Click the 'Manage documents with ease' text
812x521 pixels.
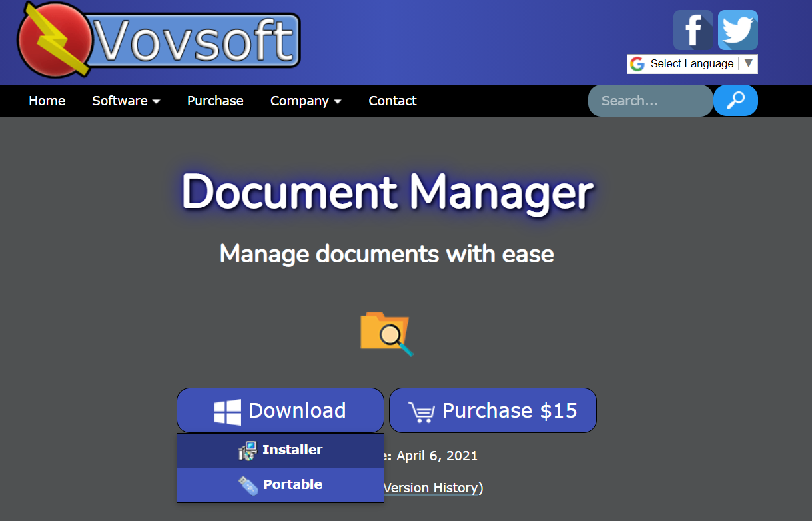point(387,254)
